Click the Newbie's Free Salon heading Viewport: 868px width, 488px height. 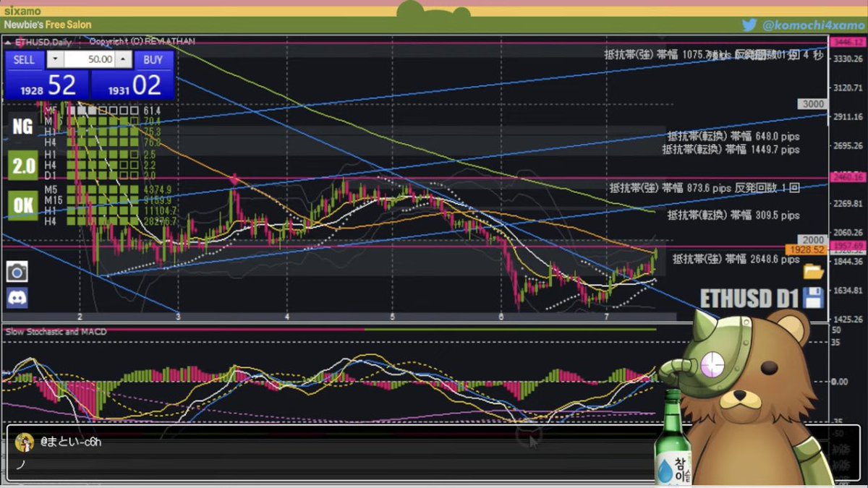(x=48, y=25)
